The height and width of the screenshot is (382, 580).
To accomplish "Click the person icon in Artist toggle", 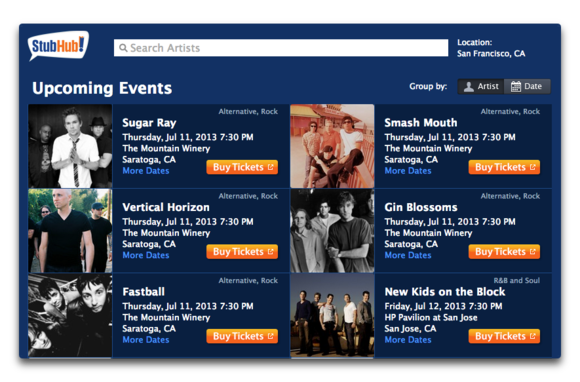I will pos(469,87).
